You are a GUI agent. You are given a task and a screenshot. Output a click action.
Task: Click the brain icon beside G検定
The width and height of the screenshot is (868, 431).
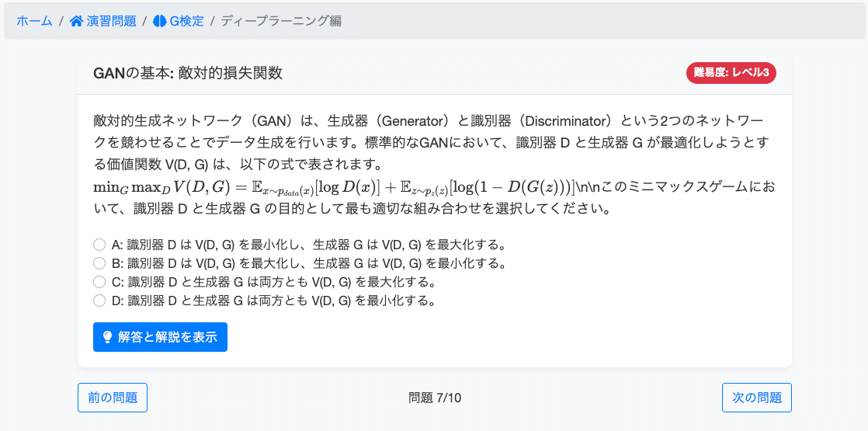(x=160, y=21)
